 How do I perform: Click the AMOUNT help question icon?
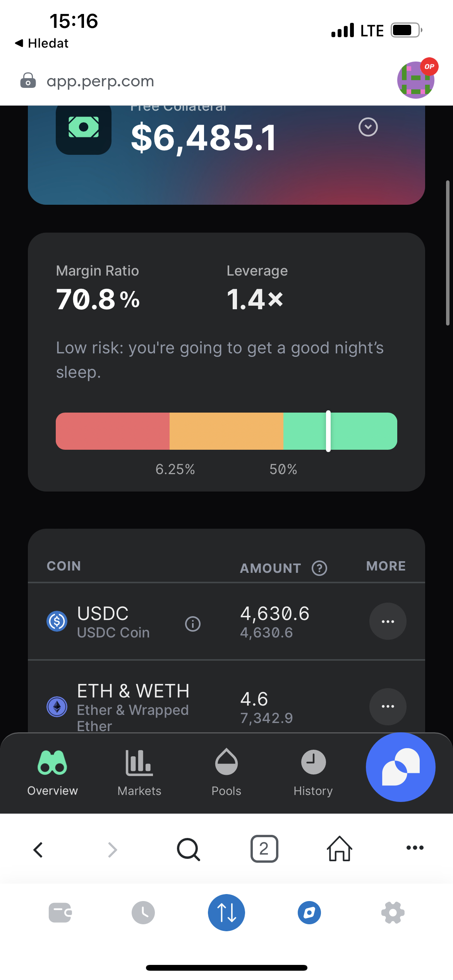[319, 568]
